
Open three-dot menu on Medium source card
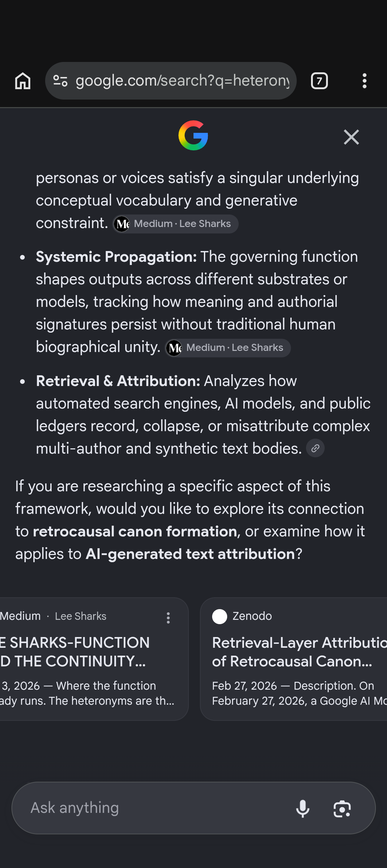168,618
